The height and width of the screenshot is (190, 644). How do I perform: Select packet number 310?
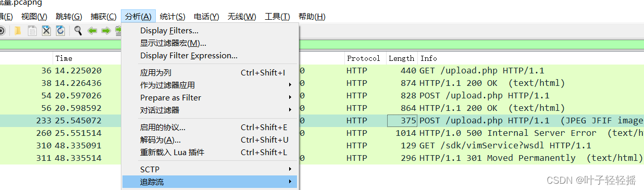coord(44,146)
